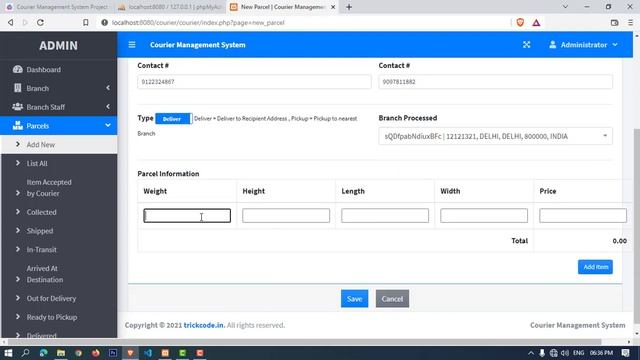The image size is (640, 360).
Task: Open Photoshop from taskbar
Action: [x=113, y=353]
